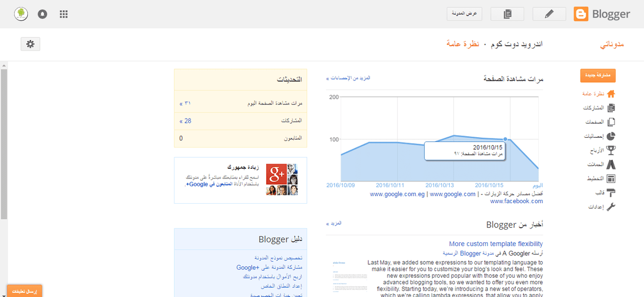644x297 pixels.
Task: Click the campaigns AdWords icon
Action: click(611, 165)
